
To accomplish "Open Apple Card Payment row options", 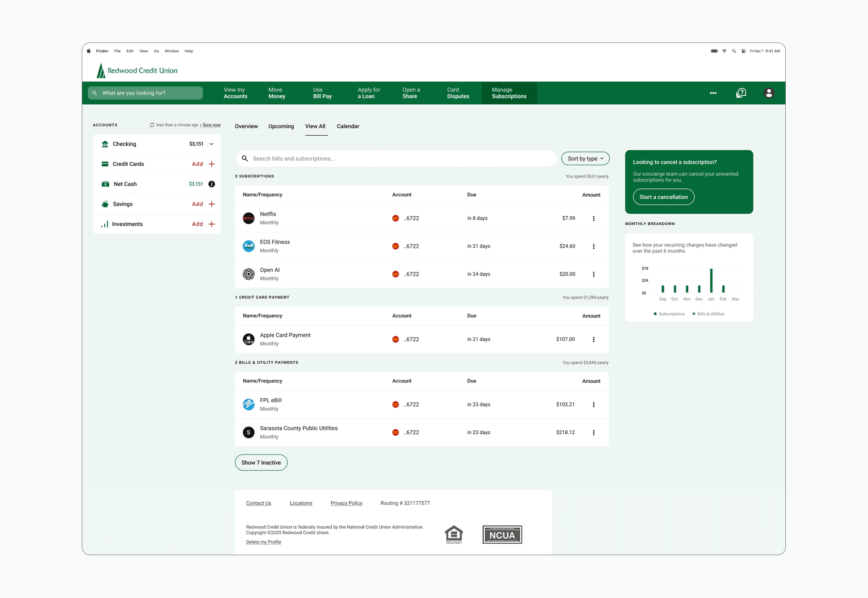I will 594,340.
